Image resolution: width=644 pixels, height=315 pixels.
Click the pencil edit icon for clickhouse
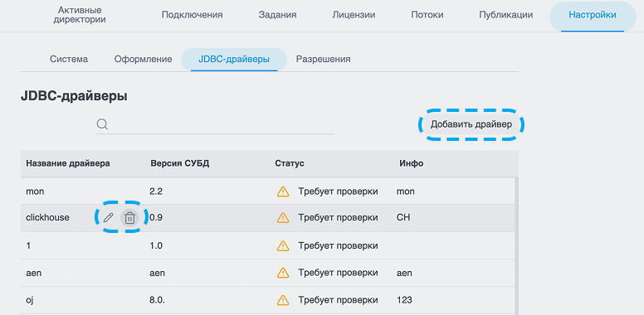pos(108,218)
